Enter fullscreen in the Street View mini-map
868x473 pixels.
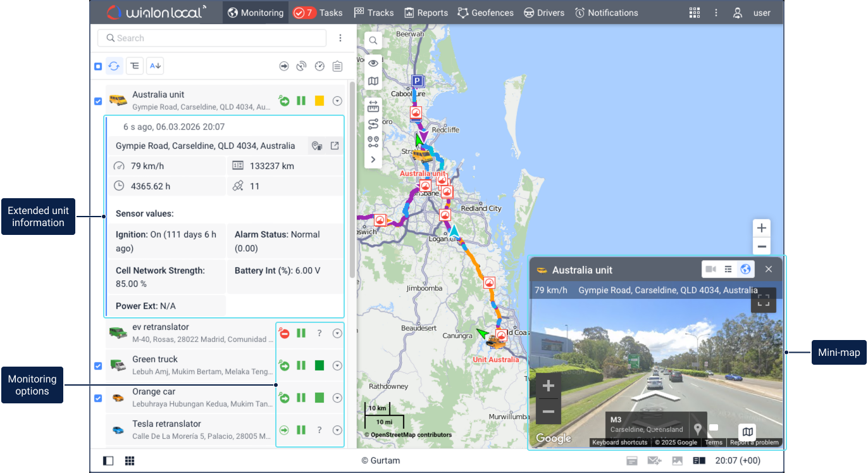763,301
